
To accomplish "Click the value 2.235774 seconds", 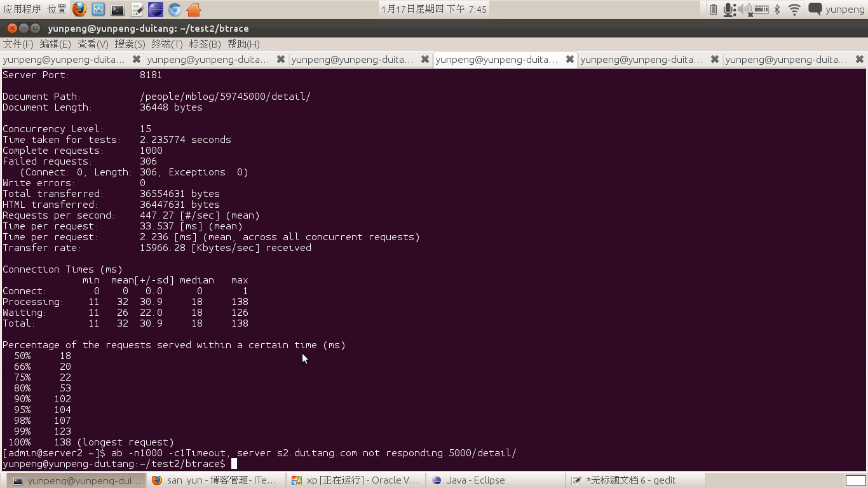I will 186,140.
